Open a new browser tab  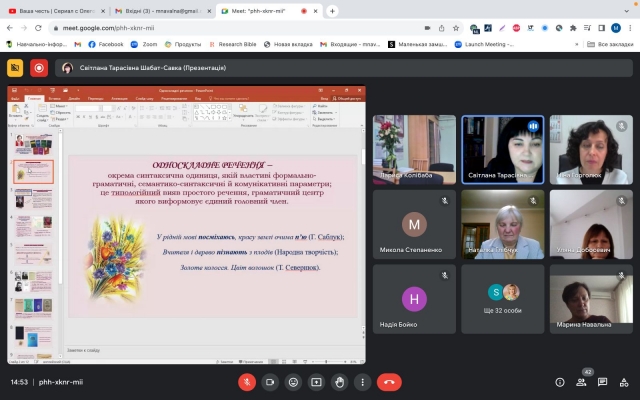pos(332,11)
